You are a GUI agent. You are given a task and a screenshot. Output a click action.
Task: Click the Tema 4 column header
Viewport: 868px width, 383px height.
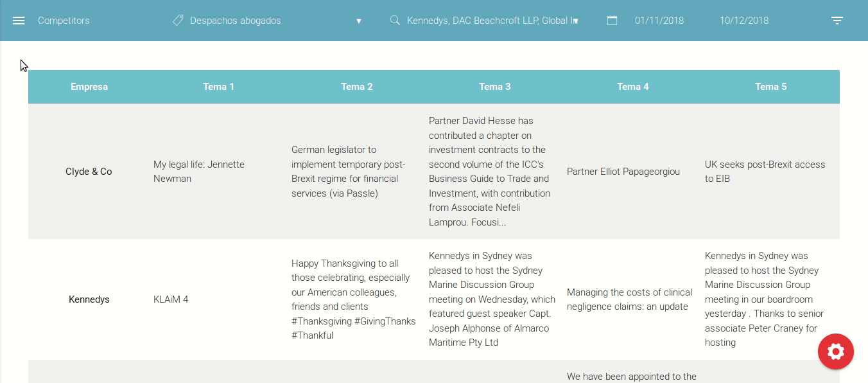pyautogui.click(x=633, y=87)
